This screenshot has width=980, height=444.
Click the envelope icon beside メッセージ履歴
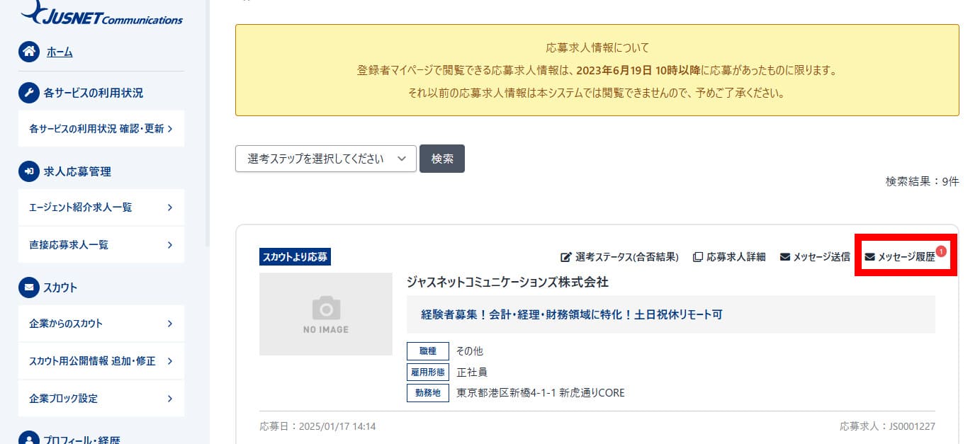coord(870,257)
